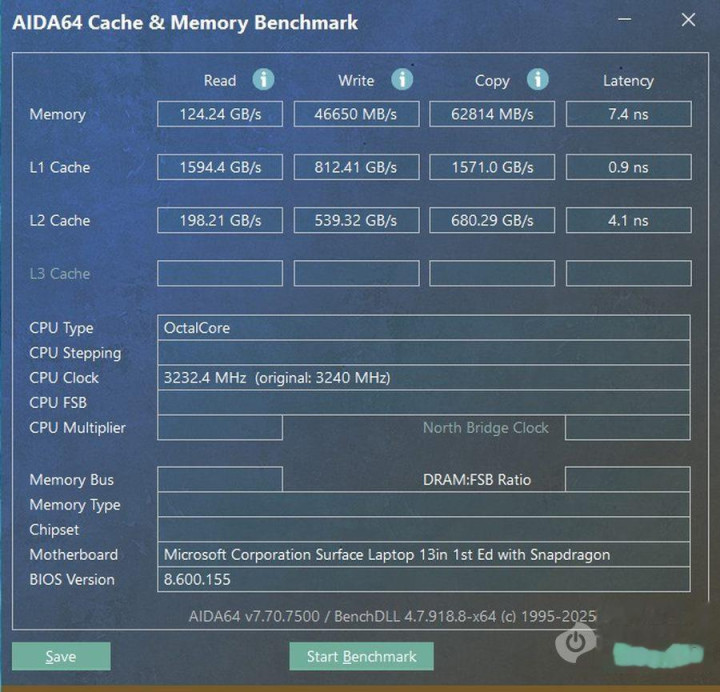Click the Latency column header
This screenshot has width=720, height=692.
pos(628,81)
